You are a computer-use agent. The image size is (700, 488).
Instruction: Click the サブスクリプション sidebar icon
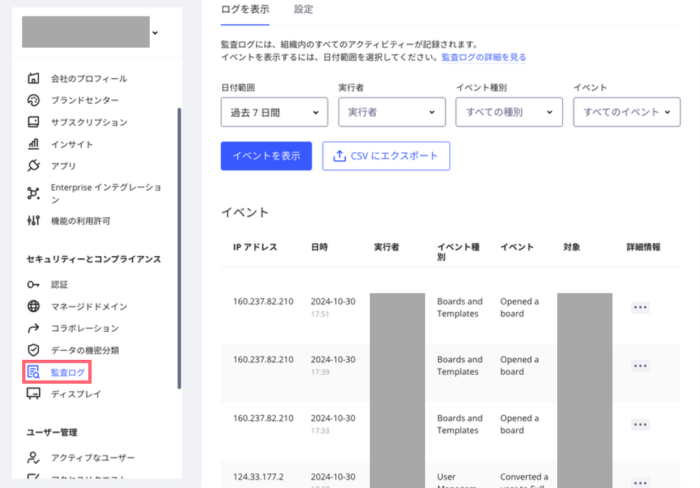(33, 122)
